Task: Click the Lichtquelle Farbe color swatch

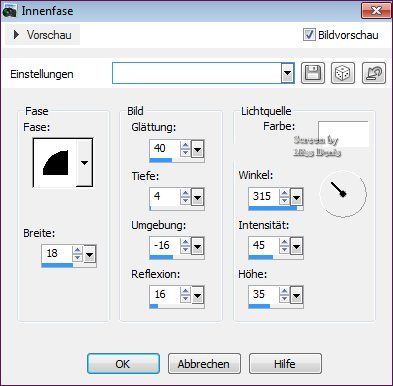Action: click(343, 134)
